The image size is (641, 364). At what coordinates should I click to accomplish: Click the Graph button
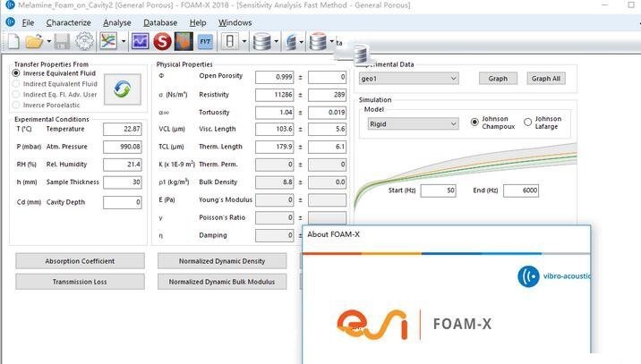pos(498,79)
